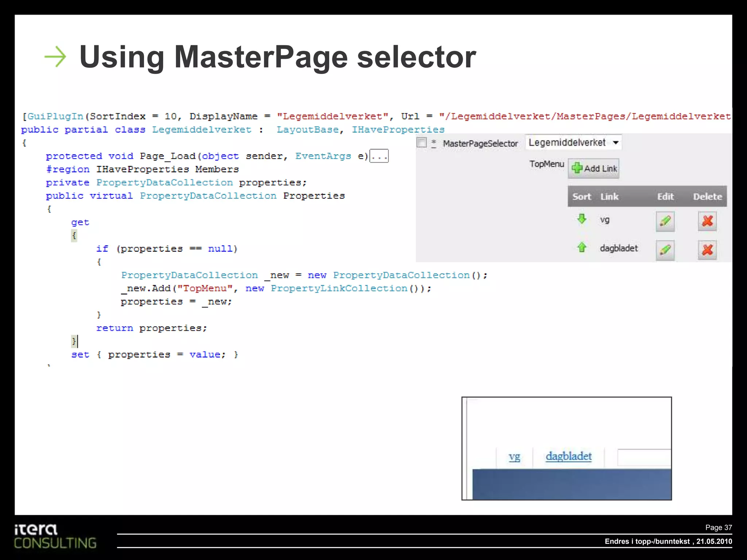Expand the collapsed Page_Load code block ellipsis

point(379,156)
